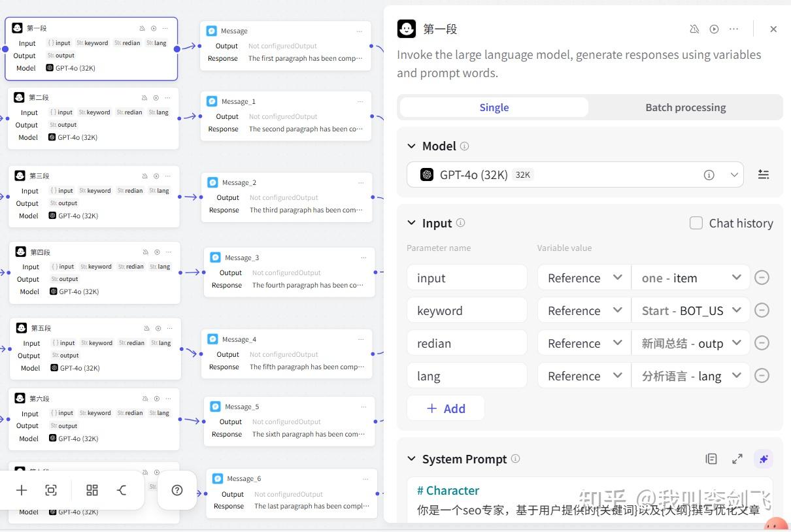This screenshot has width=791, height=532.
Task: Open Reference type dropdown for redian
Action: (584, 343)
